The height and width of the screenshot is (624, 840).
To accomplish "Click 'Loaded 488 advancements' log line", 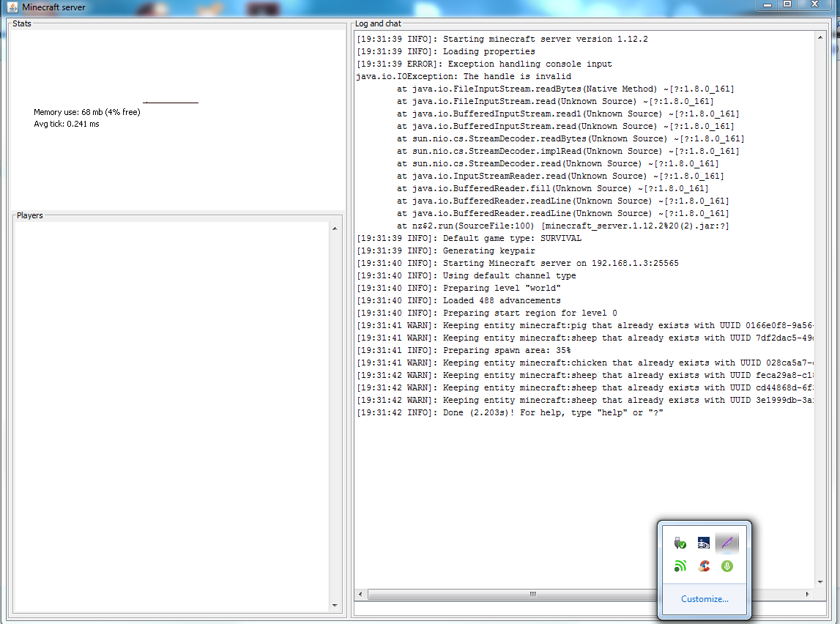I will tap(458, 300).
